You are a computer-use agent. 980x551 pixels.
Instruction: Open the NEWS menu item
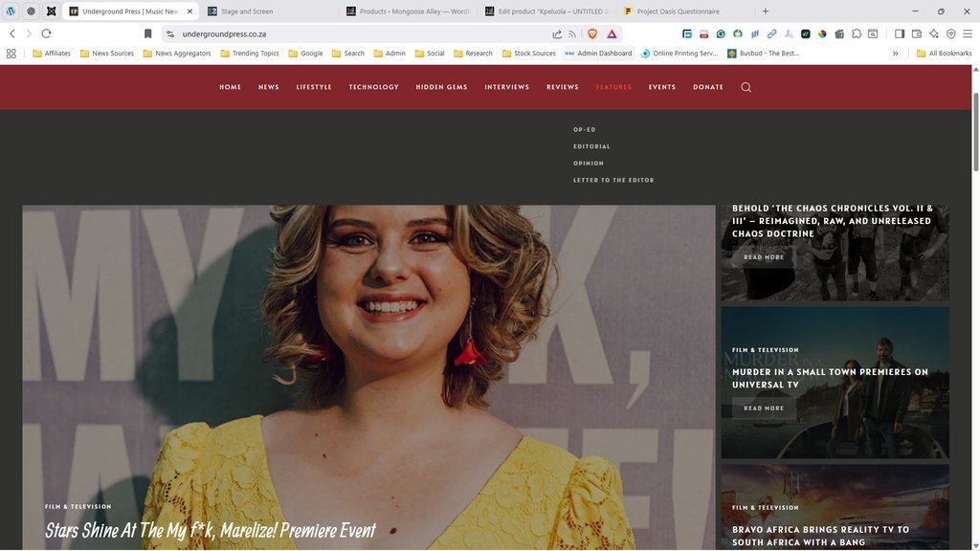[x=269, y=87]
